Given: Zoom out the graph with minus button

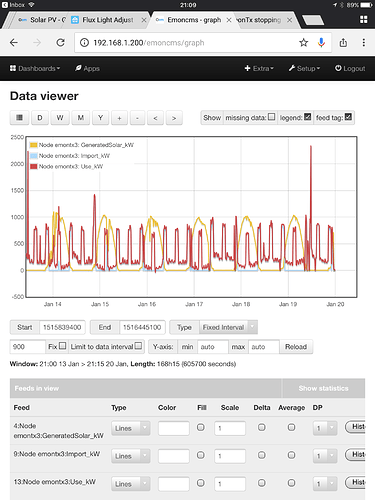Looking at the screenshot, I should click(137, 118).
